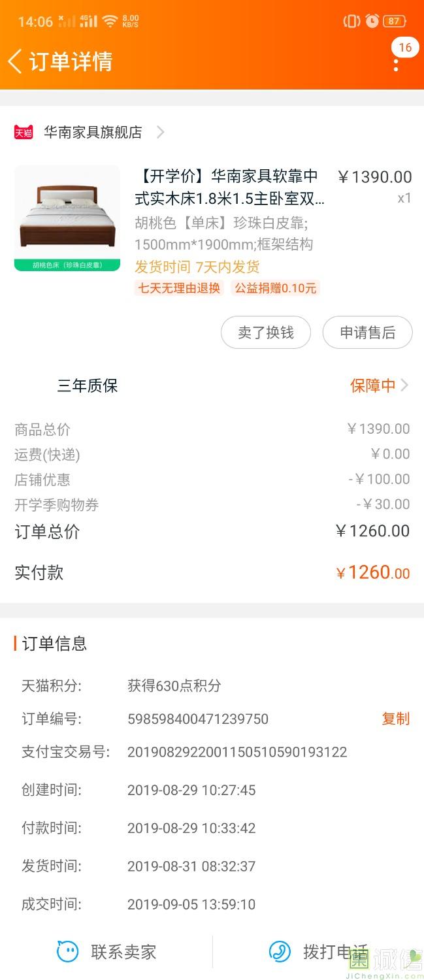Image resolution: width=424 pixels, height=980 pixels.
Task: Tap the alarm clock status bar icon
Action: tap(372, 21)
